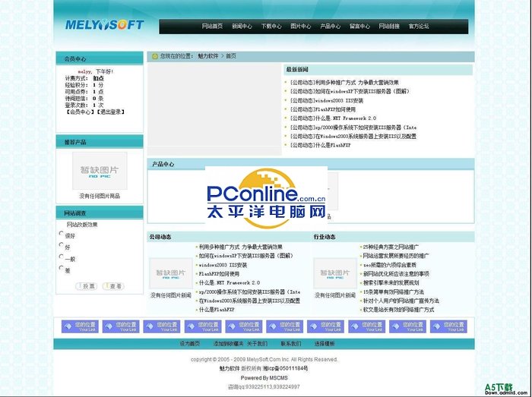Click the 最新新闻 section heading
Image resolution: width=532 pixels, height=397 pixels.
tap(297, 70)
